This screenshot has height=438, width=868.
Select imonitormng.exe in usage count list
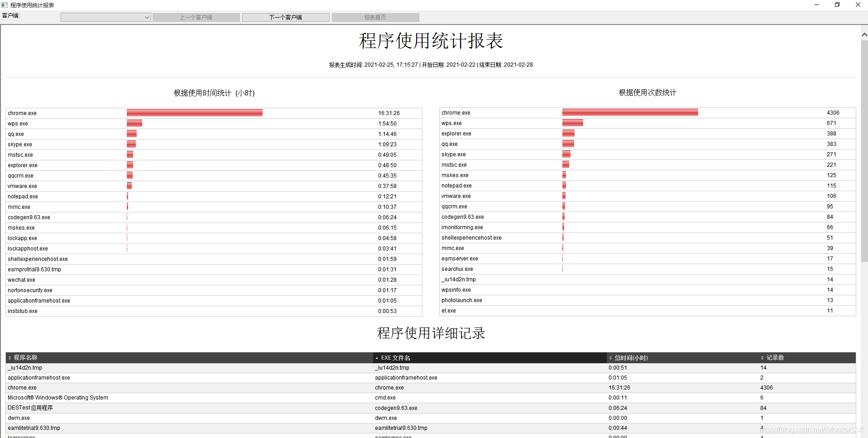click(x=462, y=227)
